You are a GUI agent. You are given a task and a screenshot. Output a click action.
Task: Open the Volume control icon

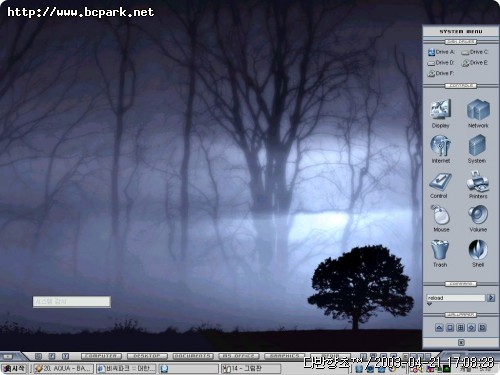tap(478, 219)
